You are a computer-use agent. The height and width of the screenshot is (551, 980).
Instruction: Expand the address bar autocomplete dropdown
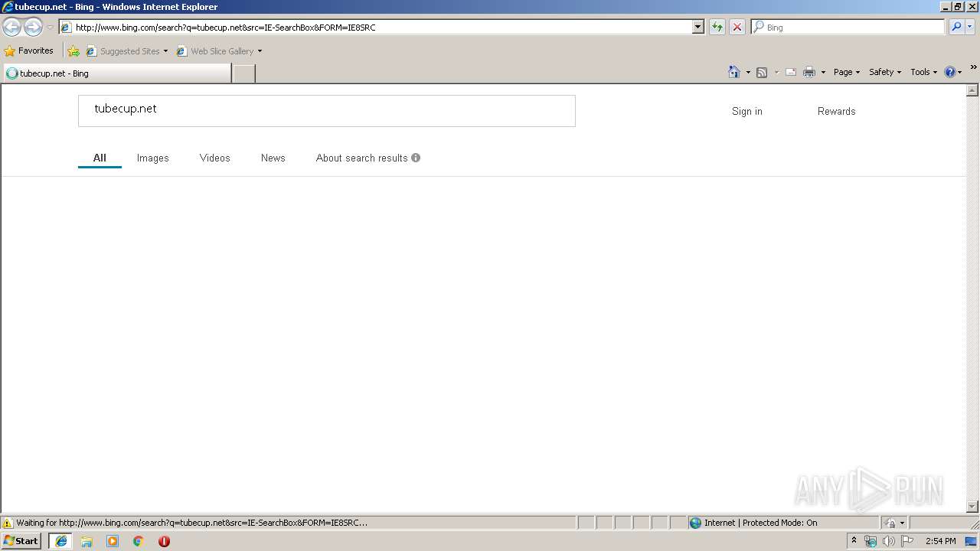(x=697, y=27)
